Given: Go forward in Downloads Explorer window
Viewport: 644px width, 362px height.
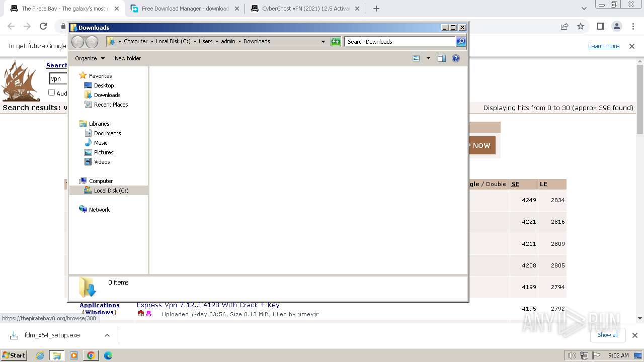Looking at the screenshot, I should (x=92, y=42).
